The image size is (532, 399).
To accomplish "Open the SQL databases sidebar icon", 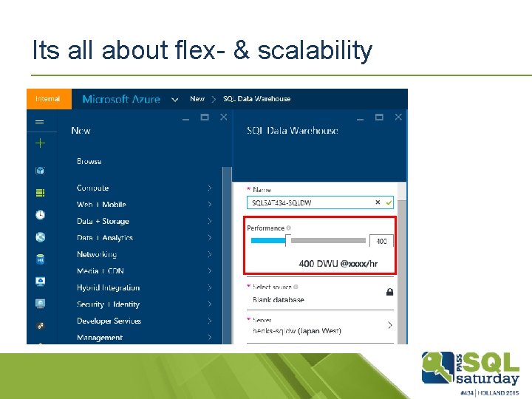I will click(x=40, y=259).
